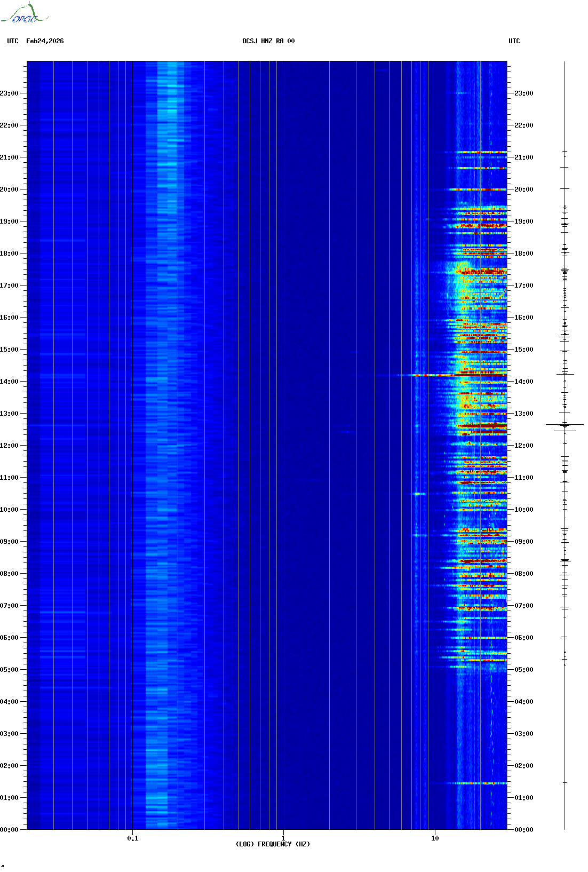588x872 pixels.
Task: Click the 10 Hz frequency axis label
Action: click(x=435, y=838)
